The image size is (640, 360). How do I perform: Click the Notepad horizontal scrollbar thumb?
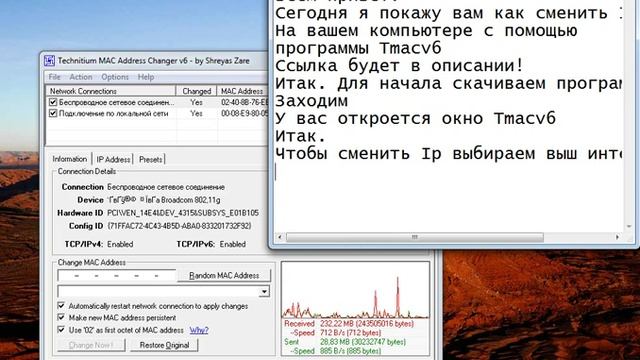click(415, 237)
